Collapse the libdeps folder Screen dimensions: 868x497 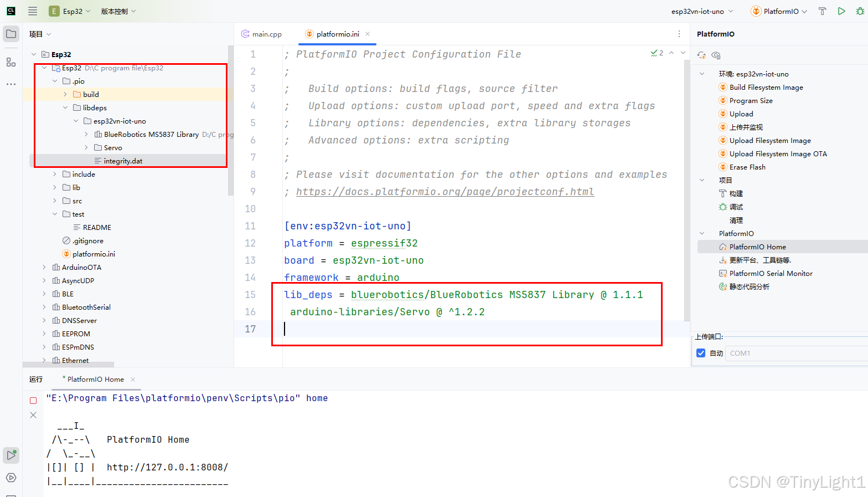[65, 108]
